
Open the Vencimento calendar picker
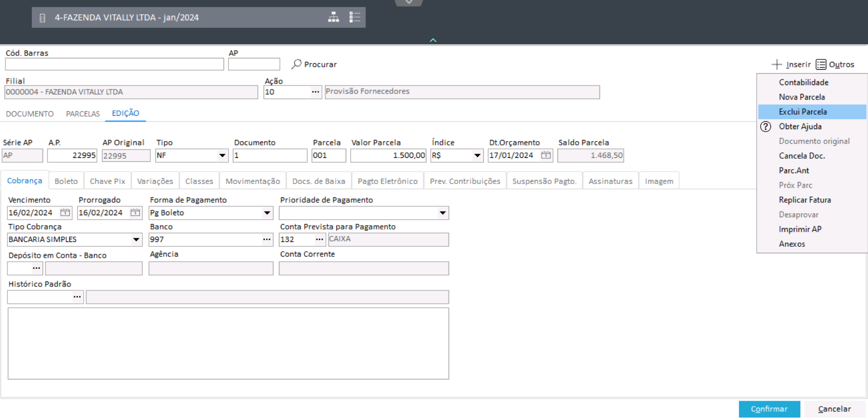click(65, 213)
